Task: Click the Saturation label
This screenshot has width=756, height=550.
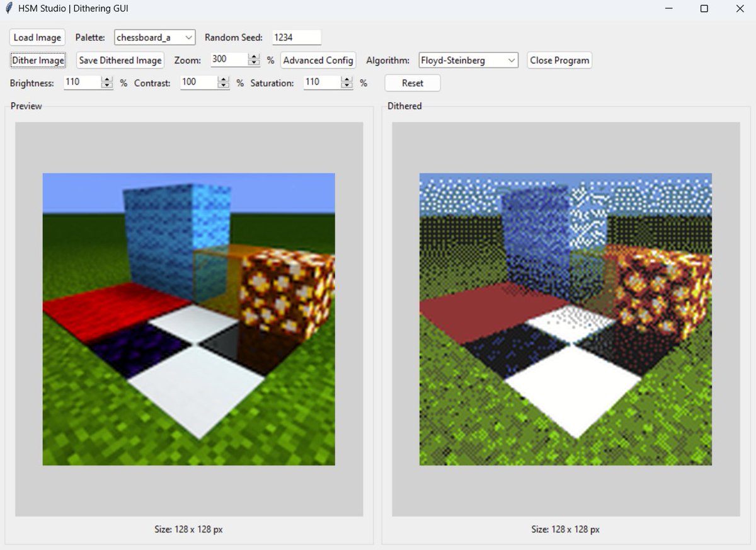Action: [x=272, y=83]
